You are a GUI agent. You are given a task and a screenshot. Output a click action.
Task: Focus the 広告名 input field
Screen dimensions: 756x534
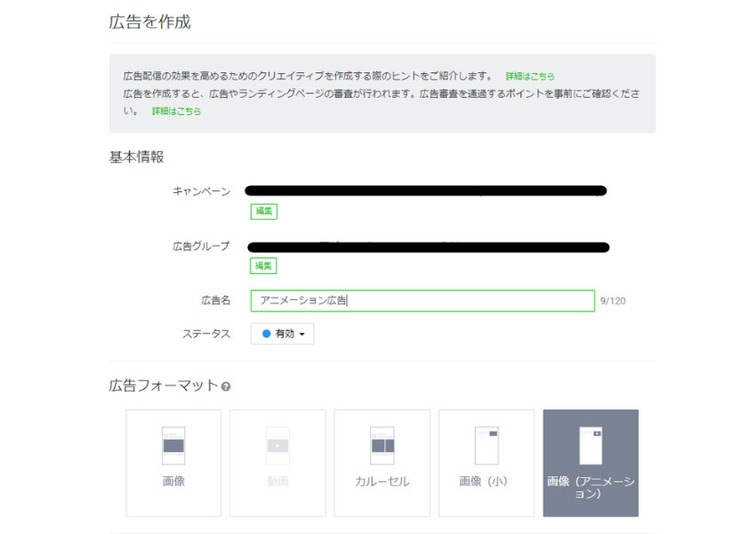pos(422,301)
